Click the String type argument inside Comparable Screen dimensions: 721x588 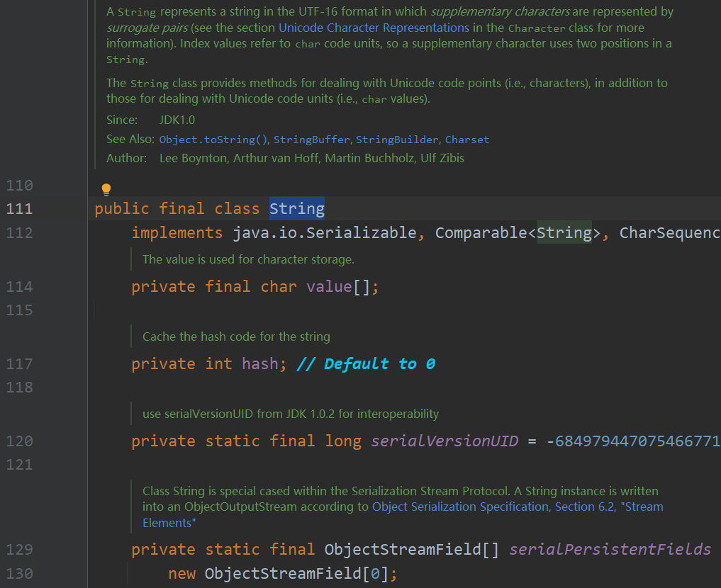[x=564, y=232]
